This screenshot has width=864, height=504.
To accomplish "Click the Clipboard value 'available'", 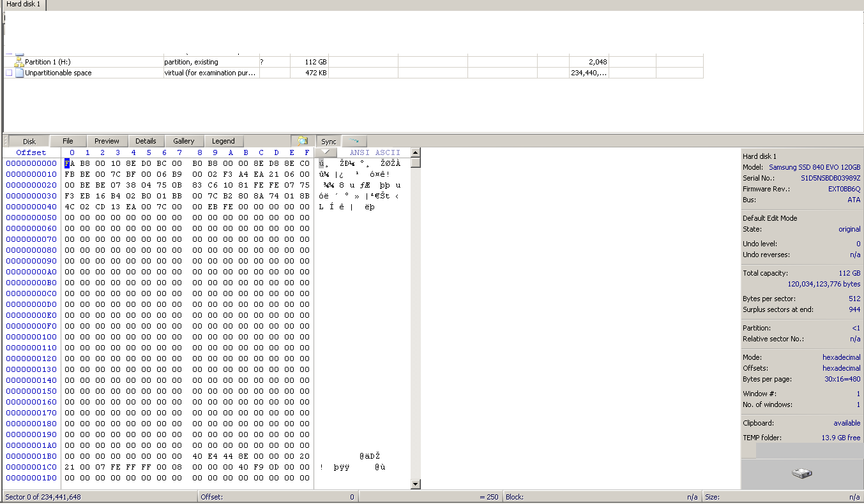I will coord(847,423).
